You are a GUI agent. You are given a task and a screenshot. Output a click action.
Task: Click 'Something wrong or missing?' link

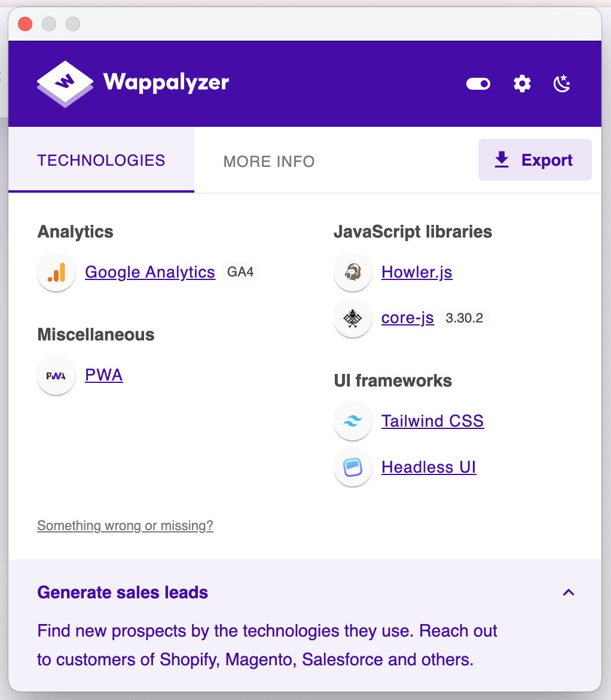(125, 525)
